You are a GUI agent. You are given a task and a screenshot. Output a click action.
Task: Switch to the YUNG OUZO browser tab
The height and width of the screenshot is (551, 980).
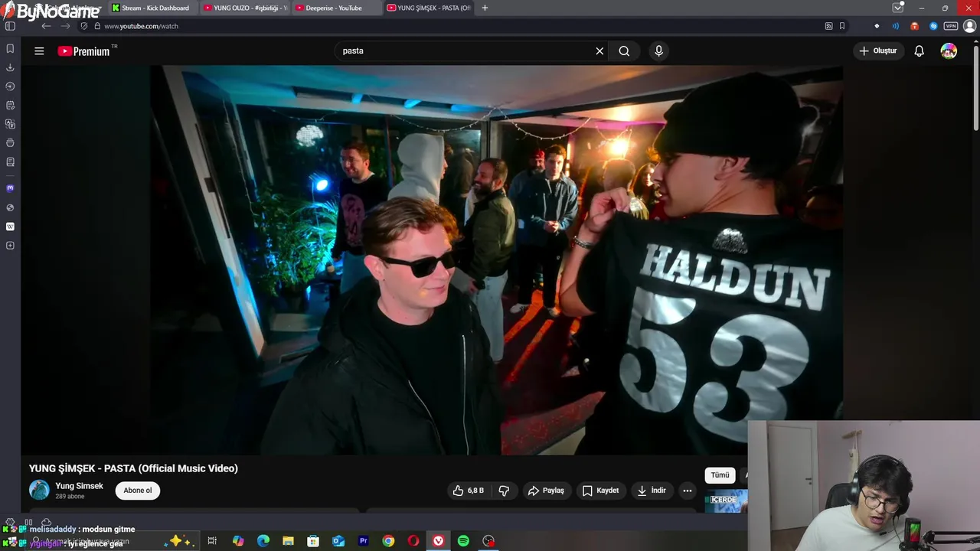pyautogui.click(x=245, y=8)
